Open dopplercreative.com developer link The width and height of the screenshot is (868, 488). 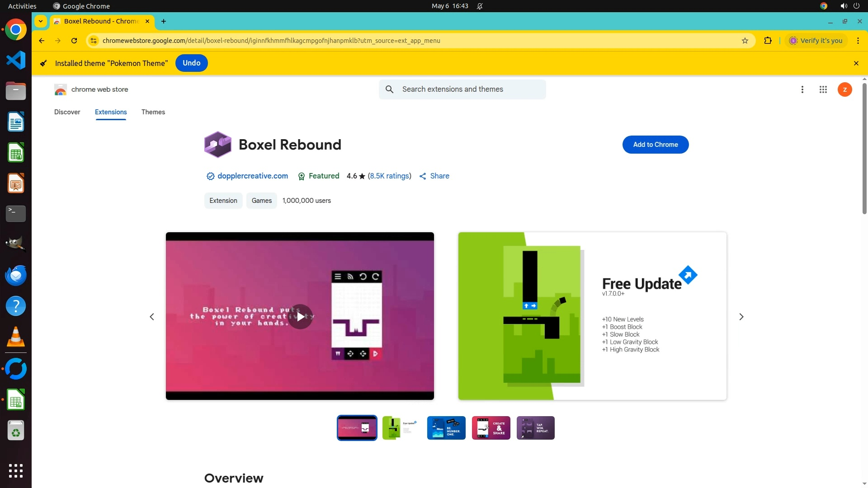(x=252, y=176)
